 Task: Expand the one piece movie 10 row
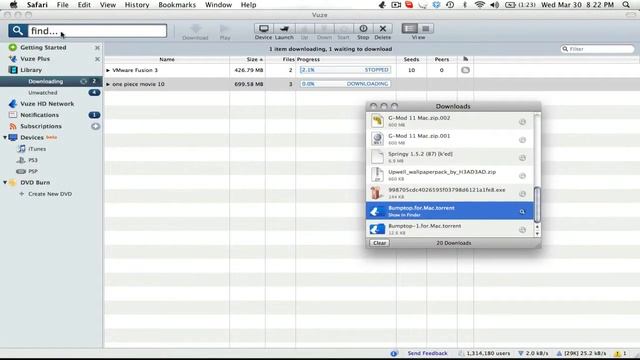(108, 84)
